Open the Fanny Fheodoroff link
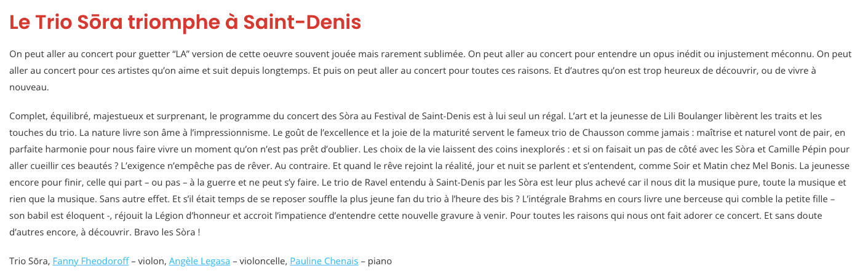This screenshot has width=868, height=279. 91,261
